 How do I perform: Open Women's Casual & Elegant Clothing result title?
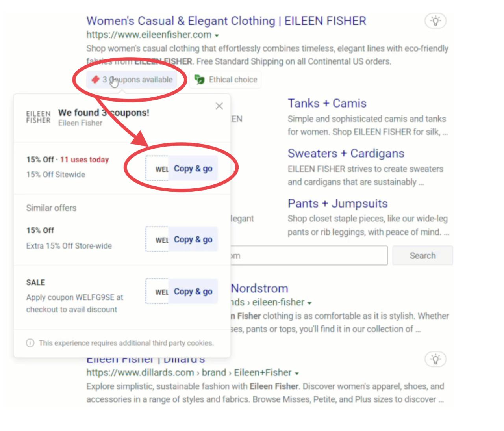226,21
